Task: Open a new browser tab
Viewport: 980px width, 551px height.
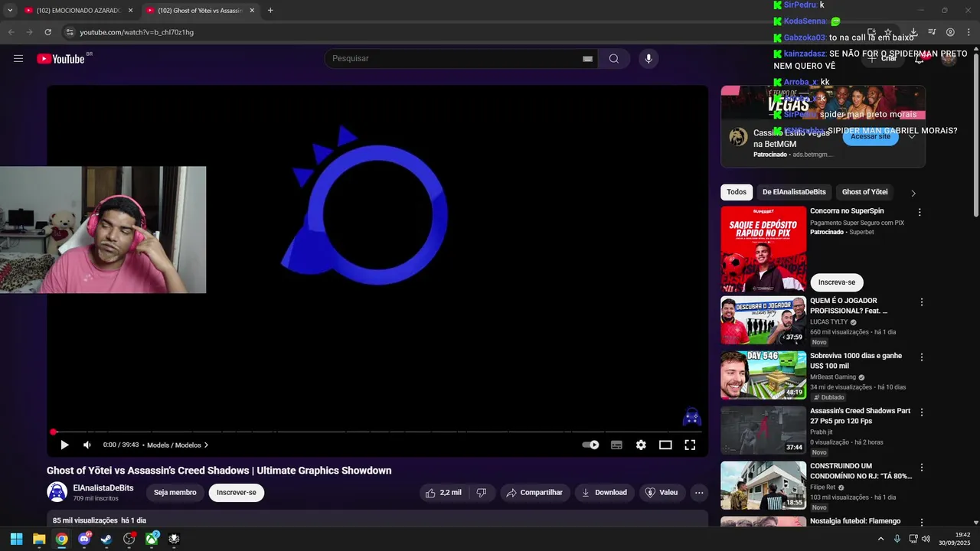Action: click(x=270, y=11)
